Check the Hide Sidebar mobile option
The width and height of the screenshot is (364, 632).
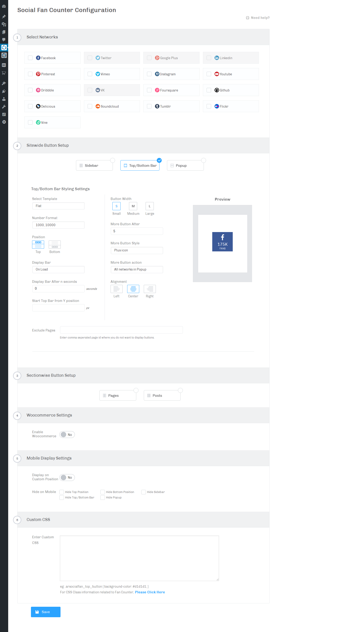pyautogui.click(x=144, y=492)
